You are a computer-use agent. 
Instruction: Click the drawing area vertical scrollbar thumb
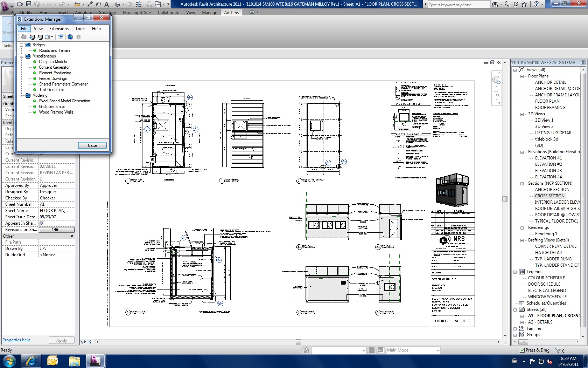click(505, 199)
